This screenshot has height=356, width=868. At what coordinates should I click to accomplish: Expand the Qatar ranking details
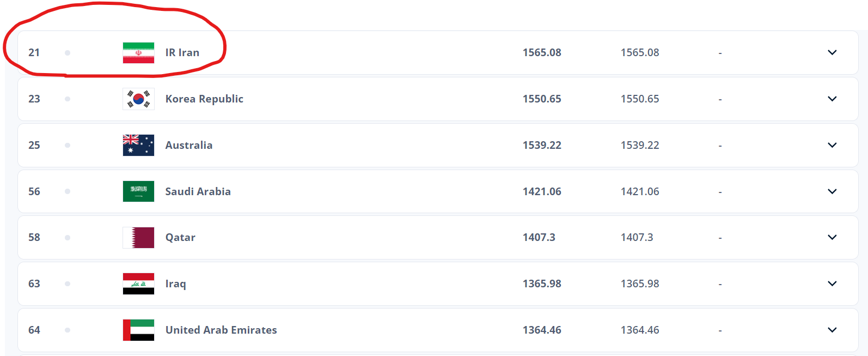point(832,237)
